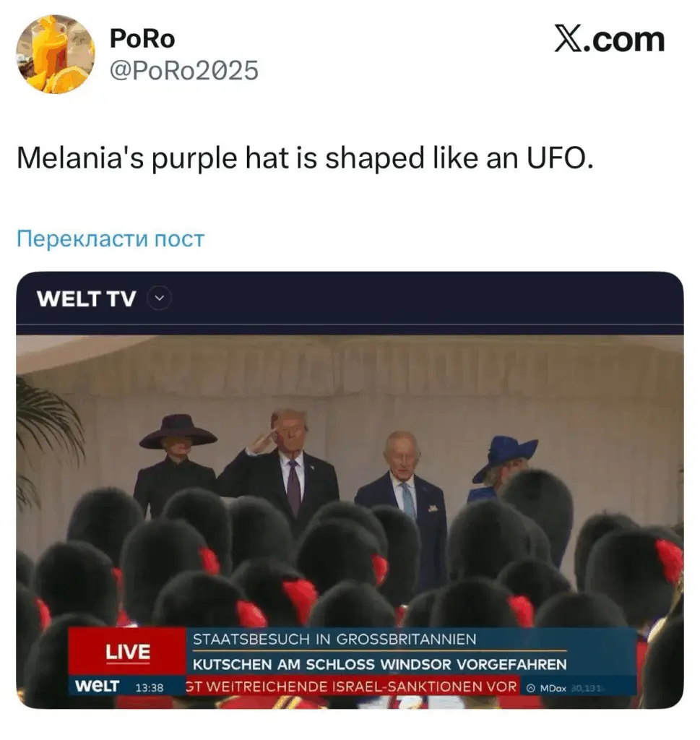Click the WELT logo in the ticker
Viewport: 700px width, 740px height.
tap(98, 686)
